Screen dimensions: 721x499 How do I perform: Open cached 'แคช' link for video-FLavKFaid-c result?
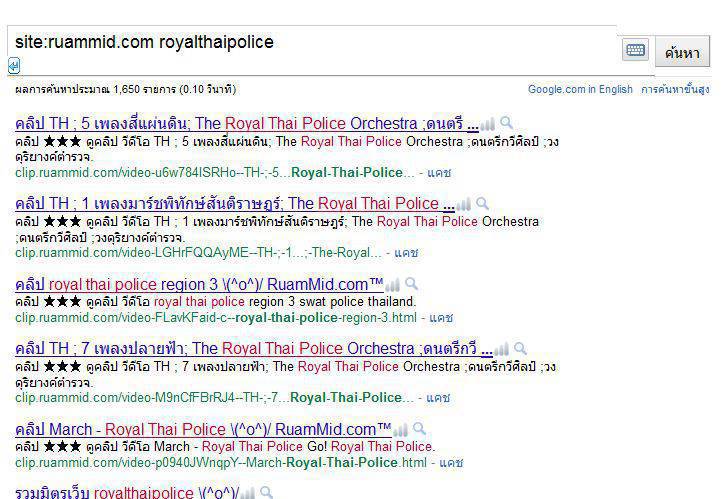point(441,317)
